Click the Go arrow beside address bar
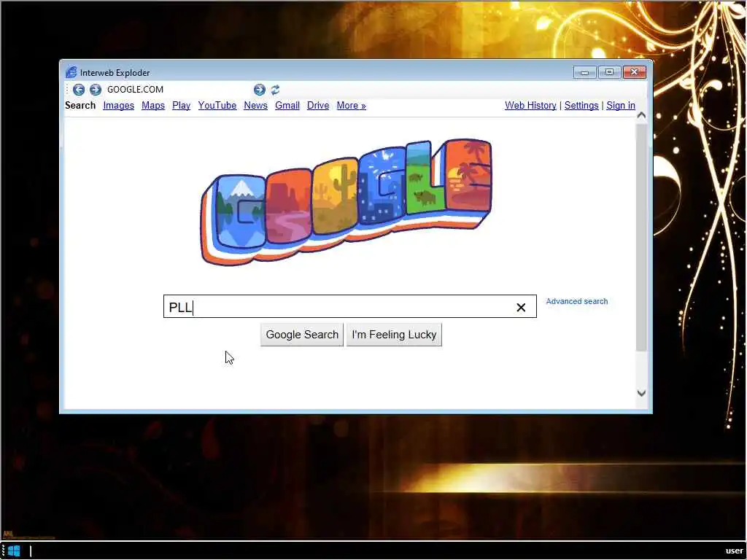This screenshot has height=560, width=747. pyautogui.click(x=259, y=90)
